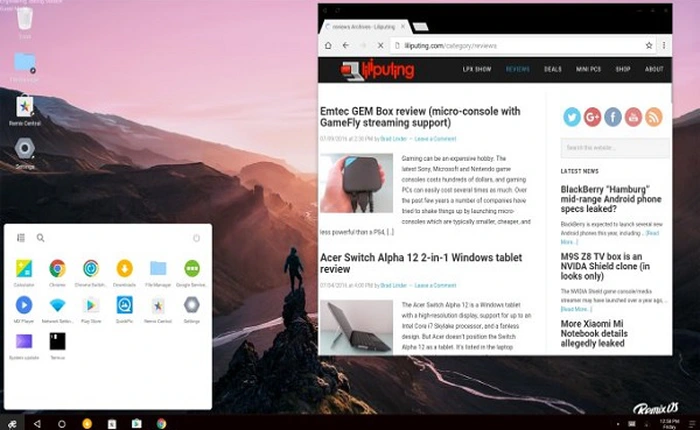The image size is (700, 430).
Task: Open Remix Central desktop shortcut
Action: [x=25, y=106]
